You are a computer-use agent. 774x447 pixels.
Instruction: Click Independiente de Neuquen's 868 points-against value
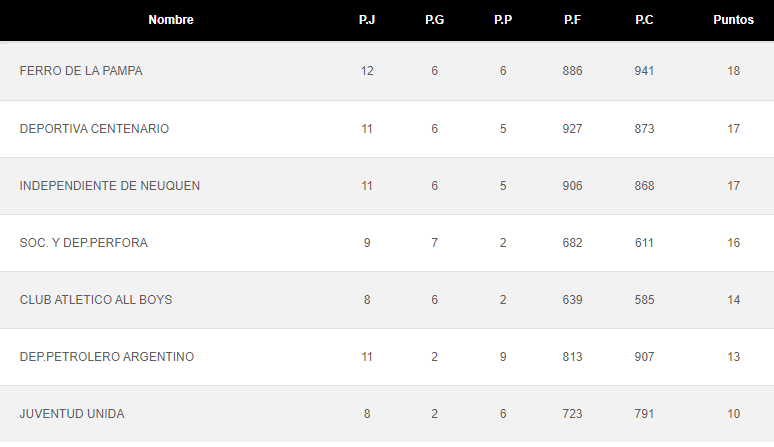pyautogui.click(x=644, y=186)
